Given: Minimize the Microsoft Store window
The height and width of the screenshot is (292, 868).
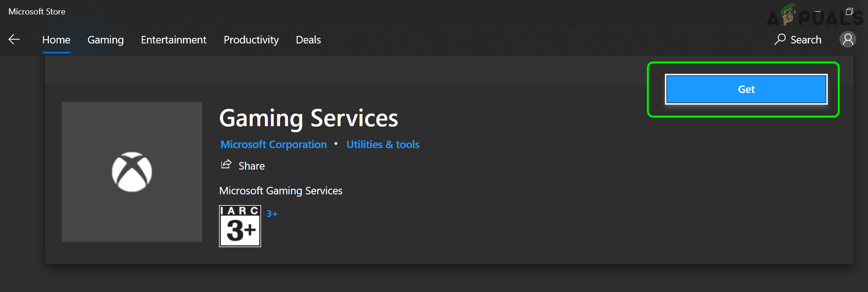Looking at the screenshot, I should pyautogui.click(x=817, y=12).
